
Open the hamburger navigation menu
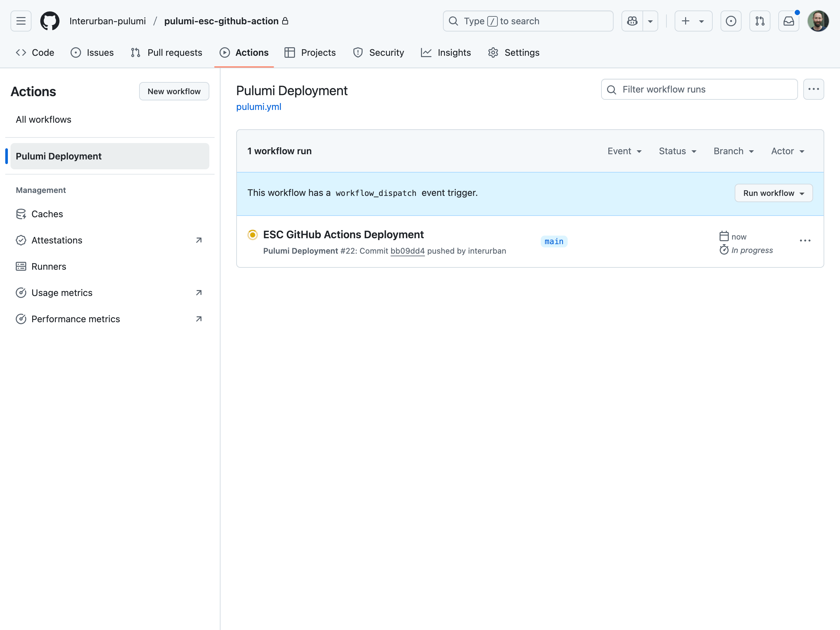[x=21, y=21]
